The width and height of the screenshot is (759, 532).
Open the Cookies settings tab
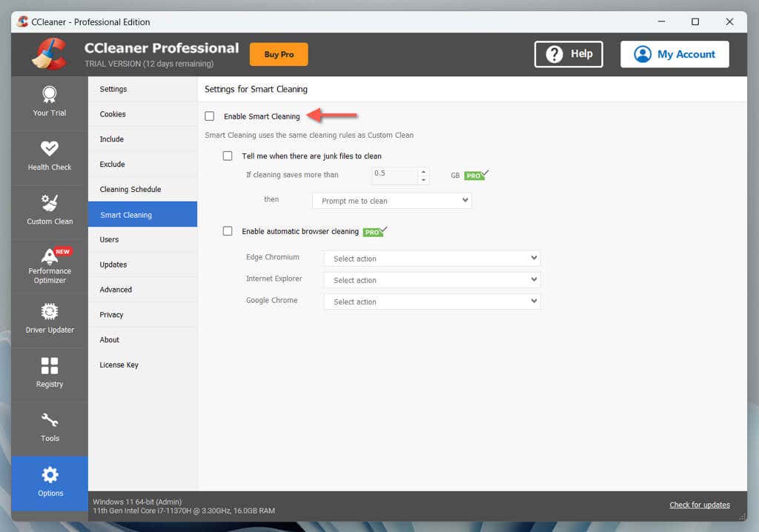pos(113,114)
